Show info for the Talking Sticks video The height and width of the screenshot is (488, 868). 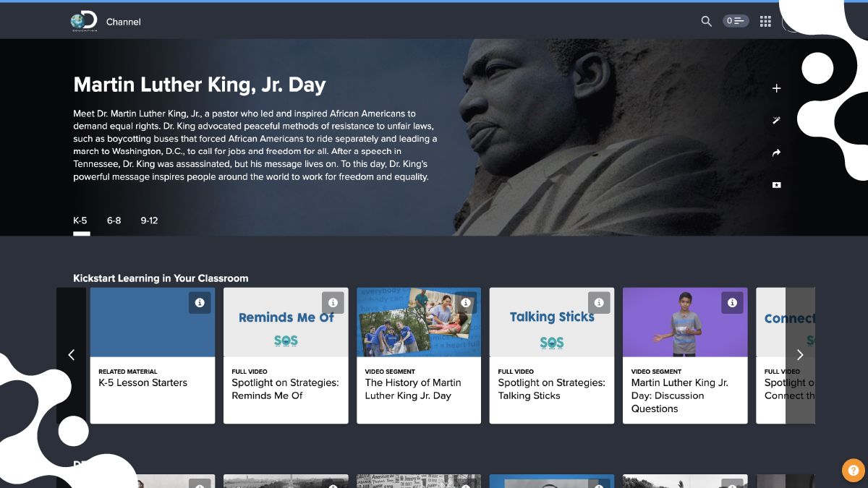tap(599, 302)
